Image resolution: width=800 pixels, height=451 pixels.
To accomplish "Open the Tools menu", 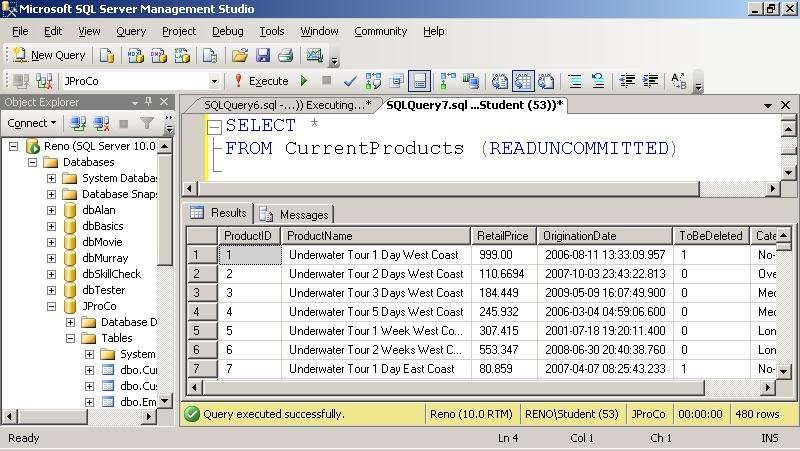I will point(272,31).
